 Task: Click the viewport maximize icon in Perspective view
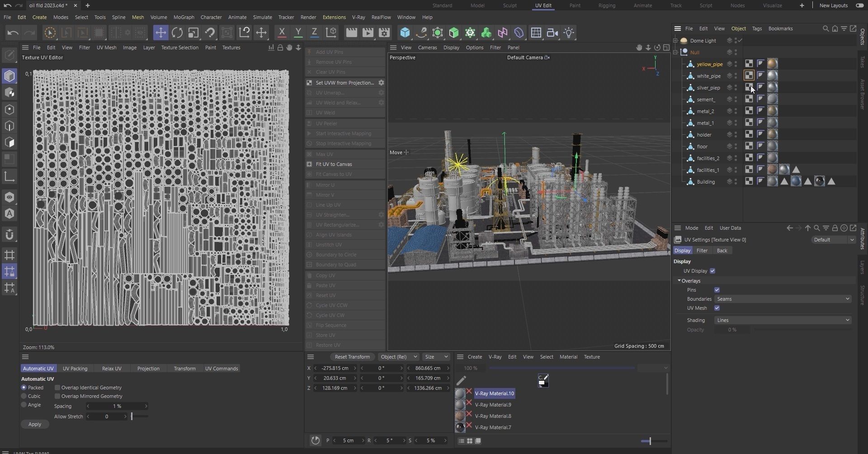[666, 47]
